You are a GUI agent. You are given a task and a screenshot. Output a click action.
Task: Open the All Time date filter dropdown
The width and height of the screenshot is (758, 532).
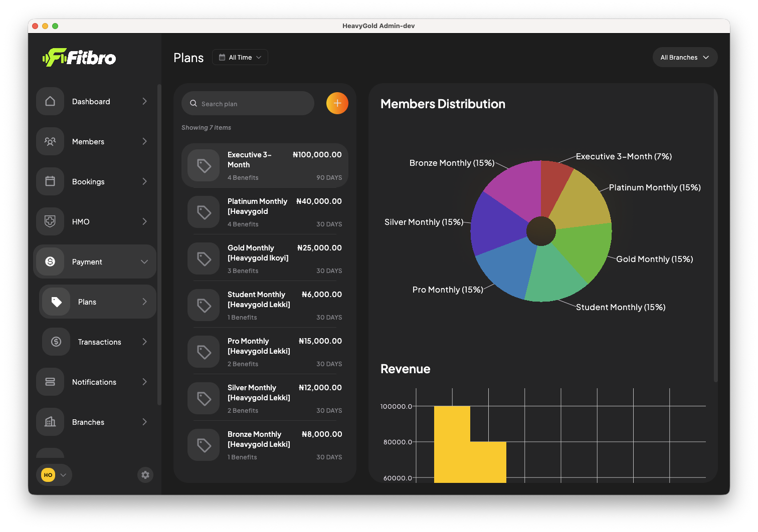tap(240, 57)
